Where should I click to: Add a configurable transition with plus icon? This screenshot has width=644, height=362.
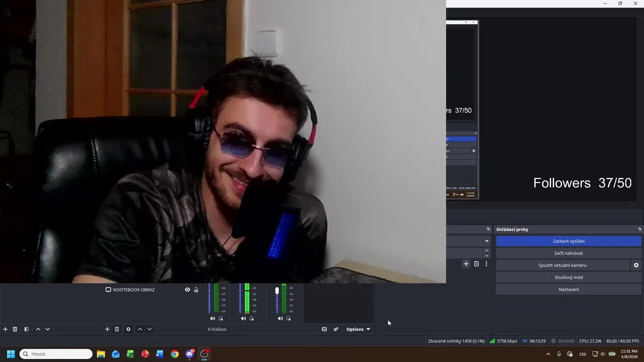click(466, 264)
